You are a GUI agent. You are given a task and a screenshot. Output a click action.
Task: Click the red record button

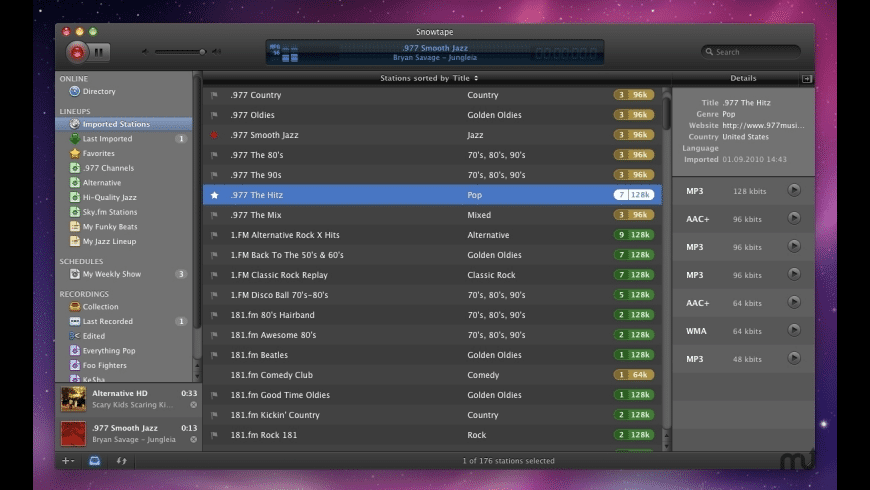(77, 52)
